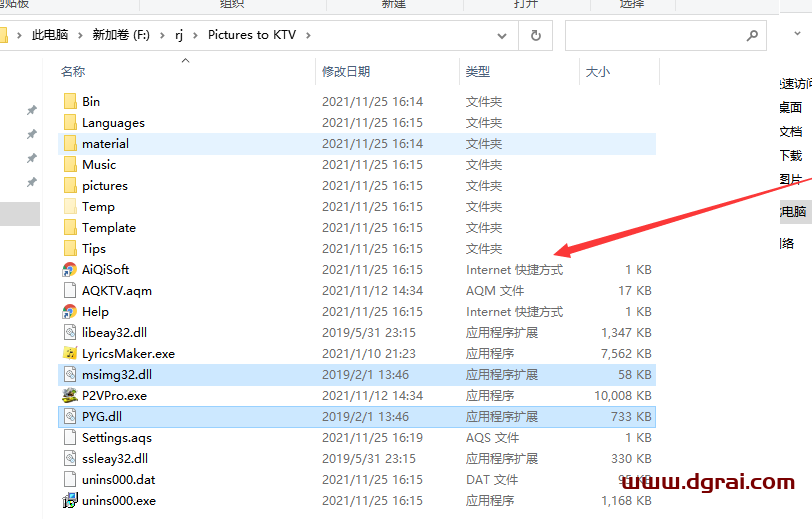Click the libeay32.dll file icon
Viewport: 812px width, 519px height.
[70, 332]
